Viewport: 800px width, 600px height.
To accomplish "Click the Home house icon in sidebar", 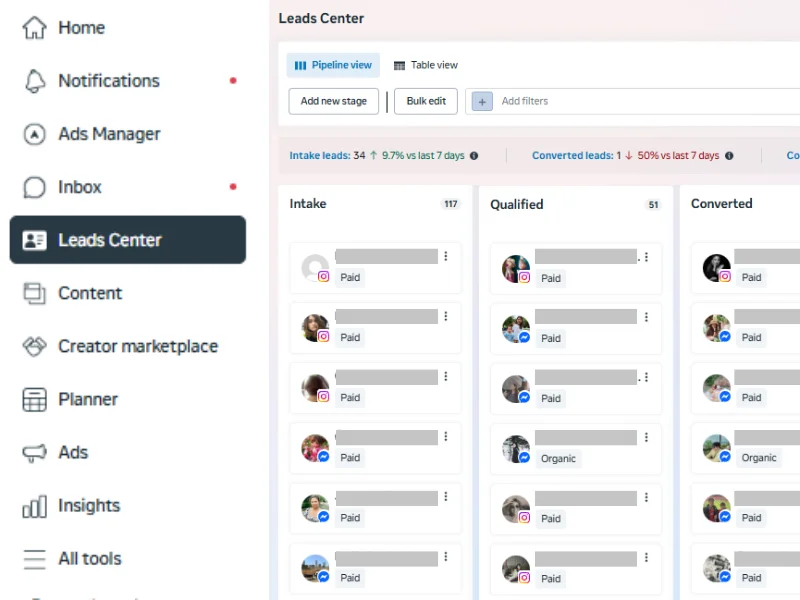I will point(34,28).
